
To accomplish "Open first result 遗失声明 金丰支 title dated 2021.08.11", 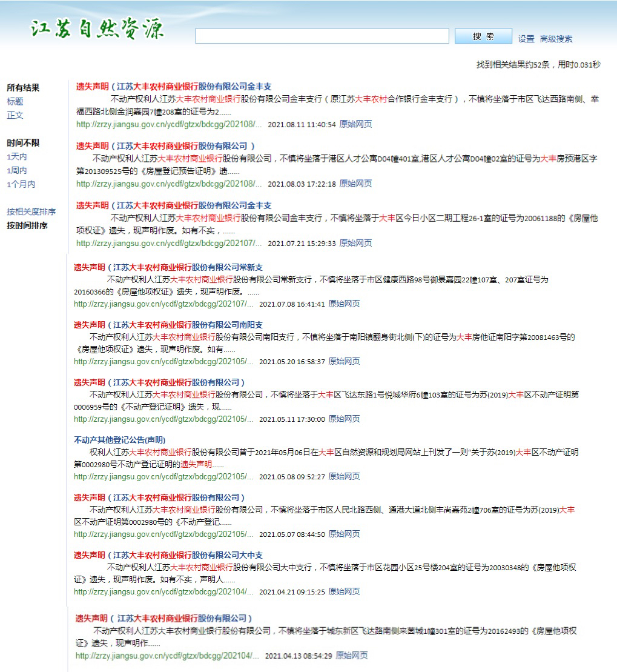I will click(x=174, y=87).
